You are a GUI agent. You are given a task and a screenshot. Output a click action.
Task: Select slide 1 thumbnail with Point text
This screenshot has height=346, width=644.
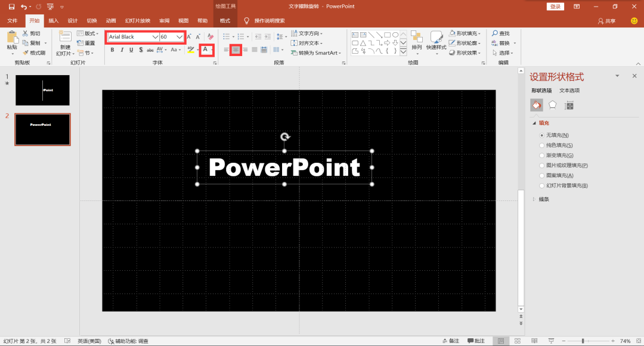43,90
